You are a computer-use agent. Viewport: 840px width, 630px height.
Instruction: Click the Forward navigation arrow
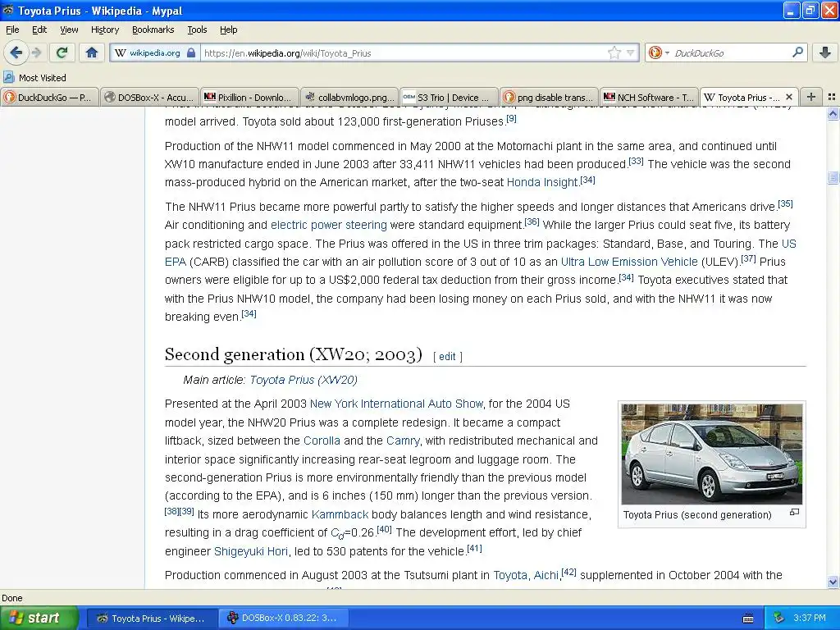(x=36, y=52)
